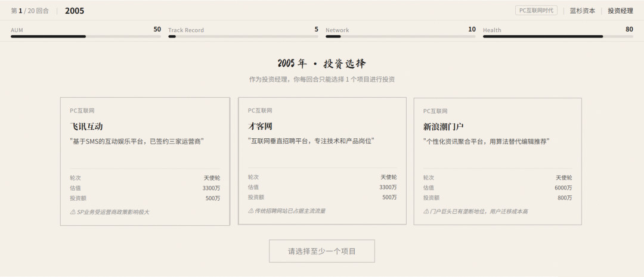Click the 500万 investment on 飞讯互动 card
The width and height of the screenshot is (644, 277).
(213, 198)
